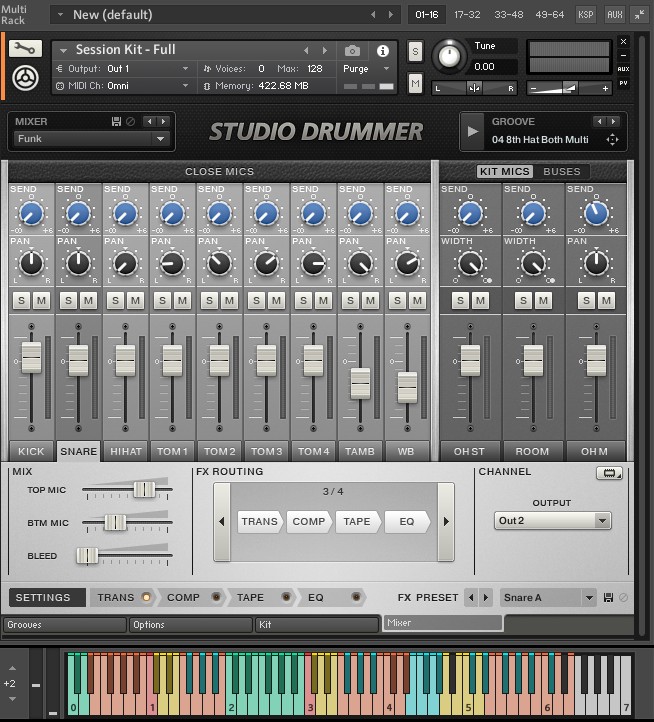Viewport: 654px width, 722px height.
Task: Mute the HIHAT channel
Action: [135, 301]
